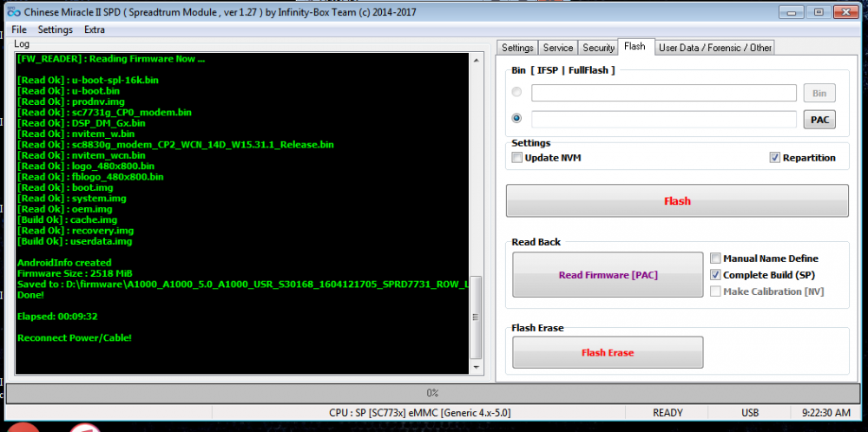
Task: Click the log scrollbar thumb
Action: click(476, 317)
